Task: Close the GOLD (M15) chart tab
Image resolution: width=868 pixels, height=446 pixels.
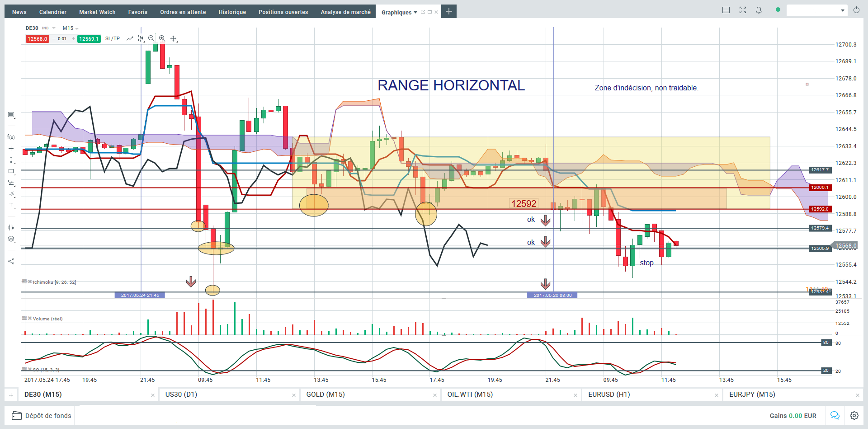Action: pos(435,395)
